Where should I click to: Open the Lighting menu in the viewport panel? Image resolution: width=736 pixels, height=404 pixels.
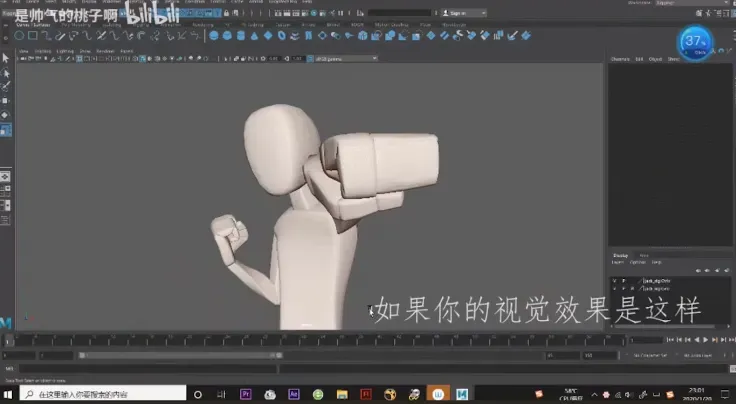pyautogui.click(x=65, y=50)
